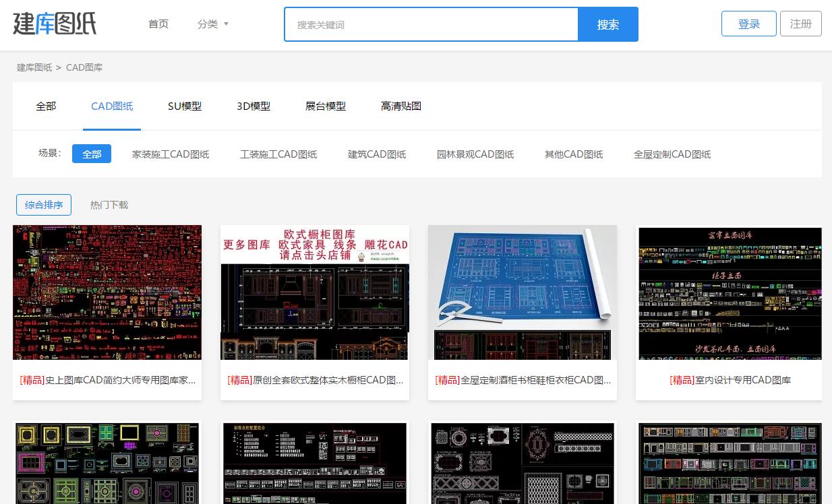Image resolution: width=832 pixels, height=504 pixels.
Task: Click the search keyword input field
Action: tap(431, 24)
